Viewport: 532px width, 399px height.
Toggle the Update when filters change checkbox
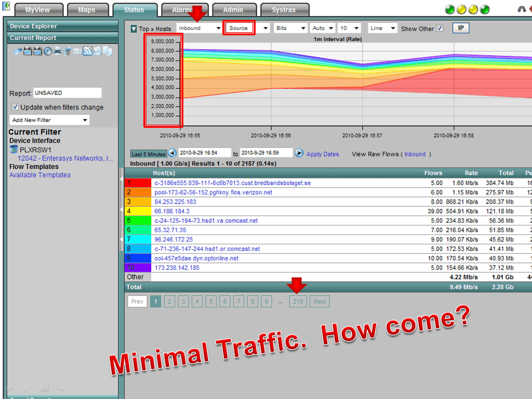tap(15, 107)
